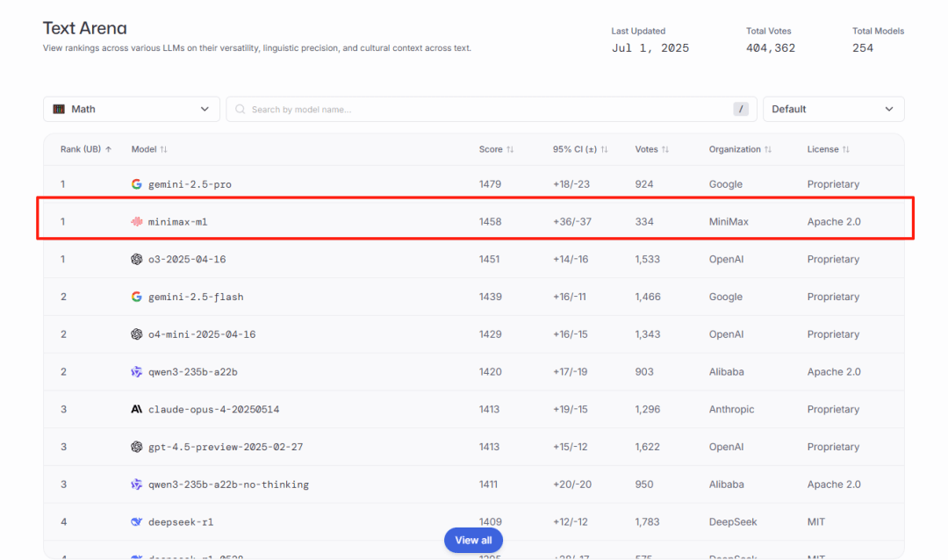
Task: Click the Qwen logo next to qwen3-235b-a22b-no-thinking
Action: [137, 484]
